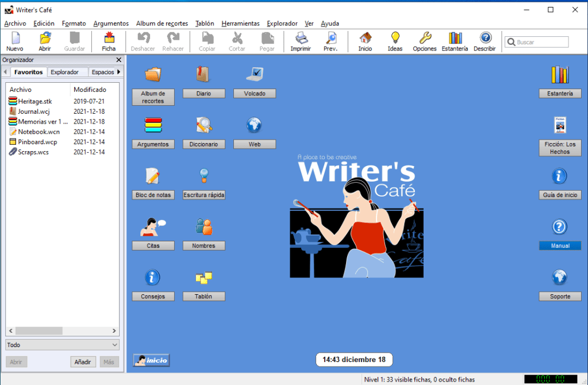Click the Añadir button

point(83,362)
